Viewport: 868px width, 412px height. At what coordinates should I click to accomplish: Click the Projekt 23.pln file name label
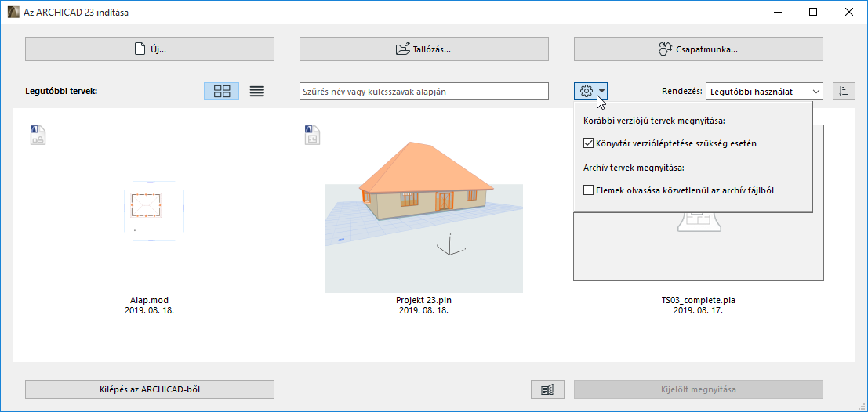[423, 301]
